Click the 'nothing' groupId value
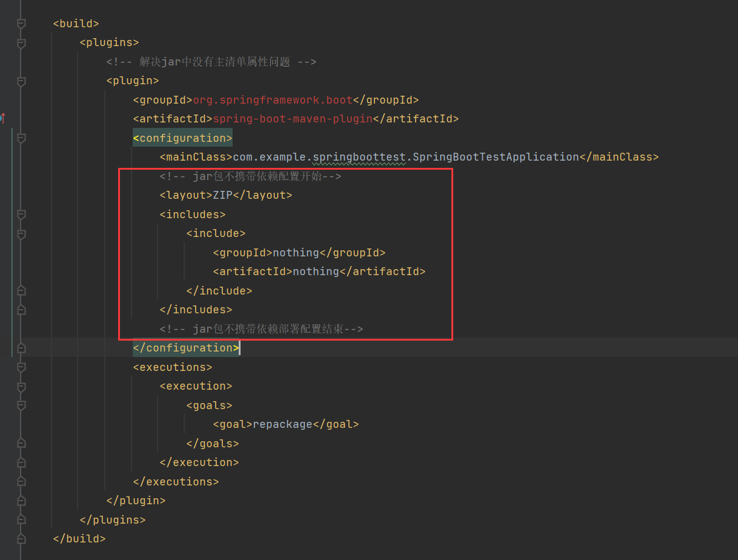 click(296, 253)
